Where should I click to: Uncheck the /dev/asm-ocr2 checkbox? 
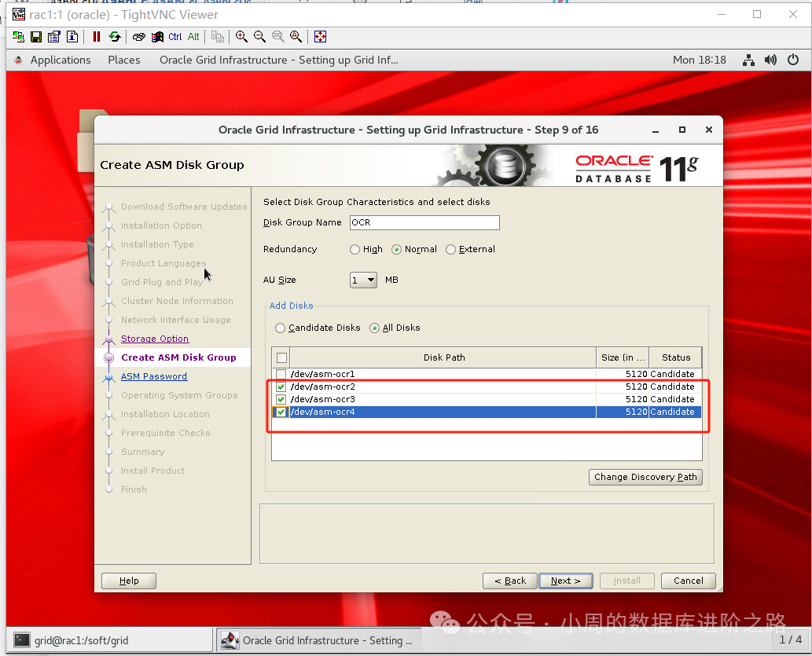click(x=281, y=387)
